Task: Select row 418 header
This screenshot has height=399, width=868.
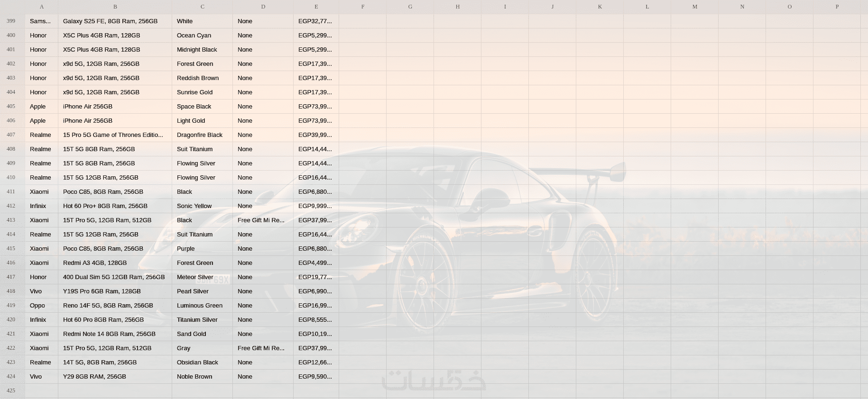Action: (12, 291)
